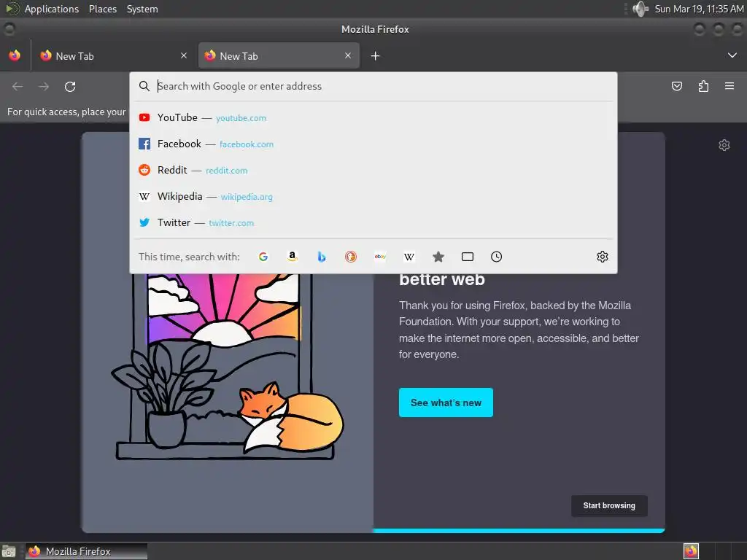Close the first New Tab

point(184,55)
